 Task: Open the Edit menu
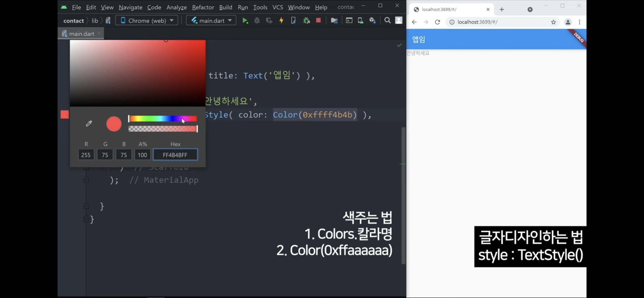[91, 7]
